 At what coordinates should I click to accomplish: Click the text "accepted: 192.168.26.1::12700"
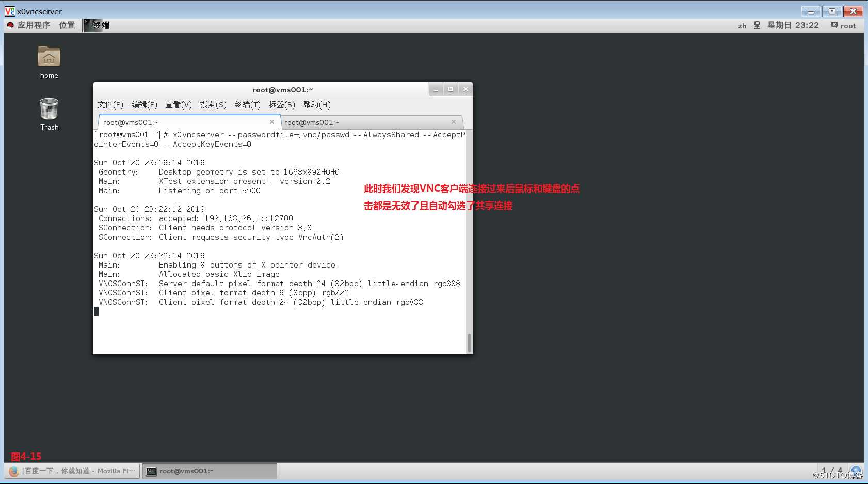coord(226,218)
